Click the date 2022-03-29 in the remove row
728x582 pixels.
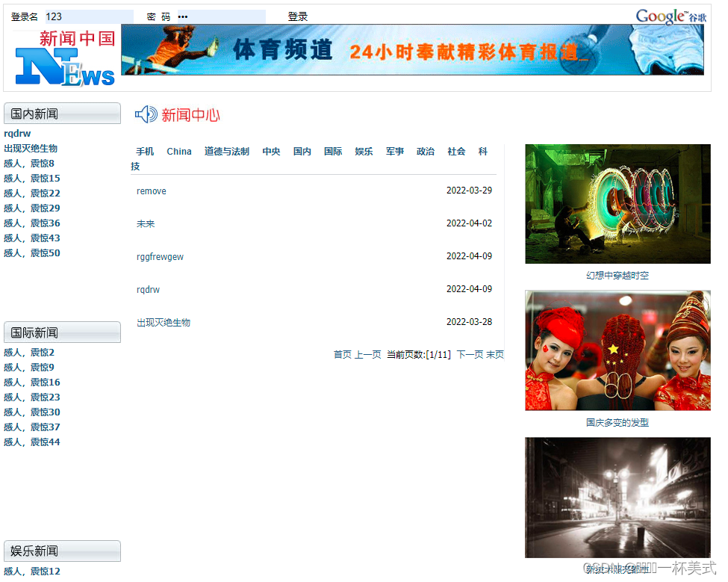coord(469,191)
